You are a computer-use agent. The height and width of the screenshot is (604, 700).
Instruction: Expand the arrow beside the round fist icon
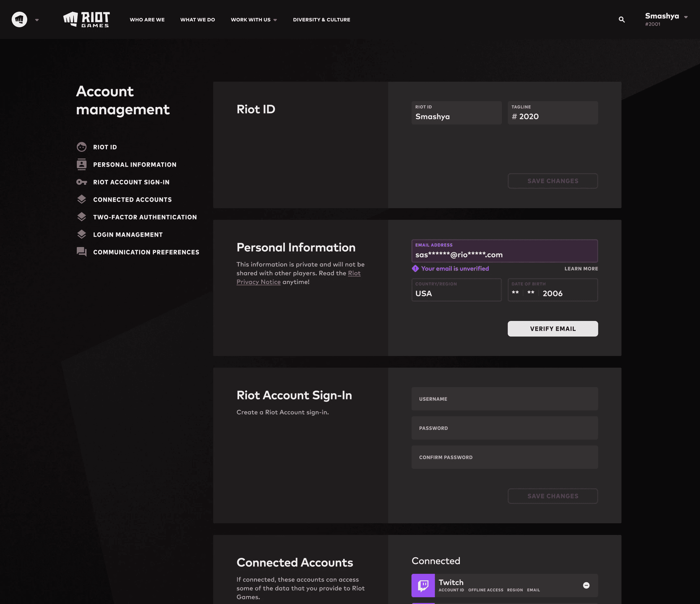click(x=37, y=20)
